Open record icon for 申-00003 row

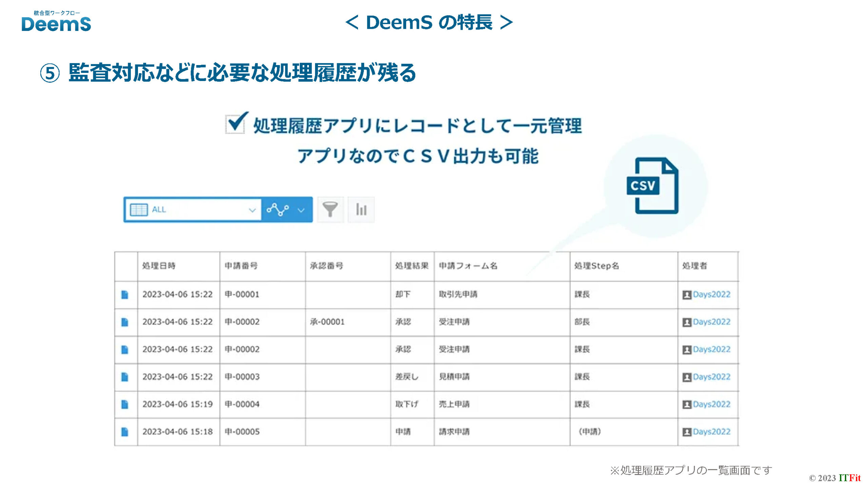(x=125, y=377)
